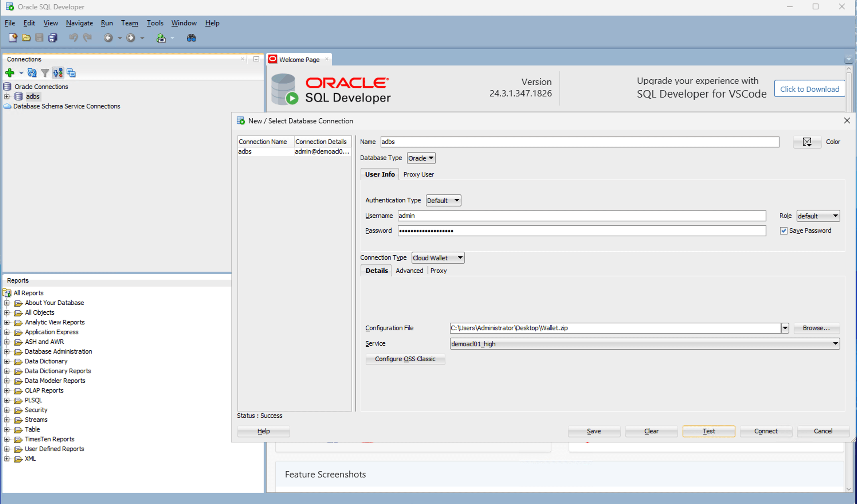Click the collapse all connections icon
Image resolution: width=857 pixels, height=504 pixels.
71,73
